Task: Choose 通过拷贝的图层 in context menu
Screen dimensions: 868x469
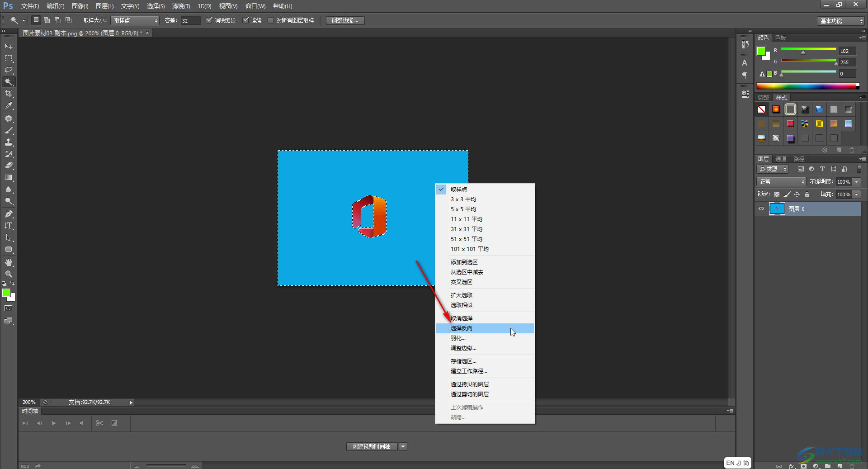Action: [485, 384]
